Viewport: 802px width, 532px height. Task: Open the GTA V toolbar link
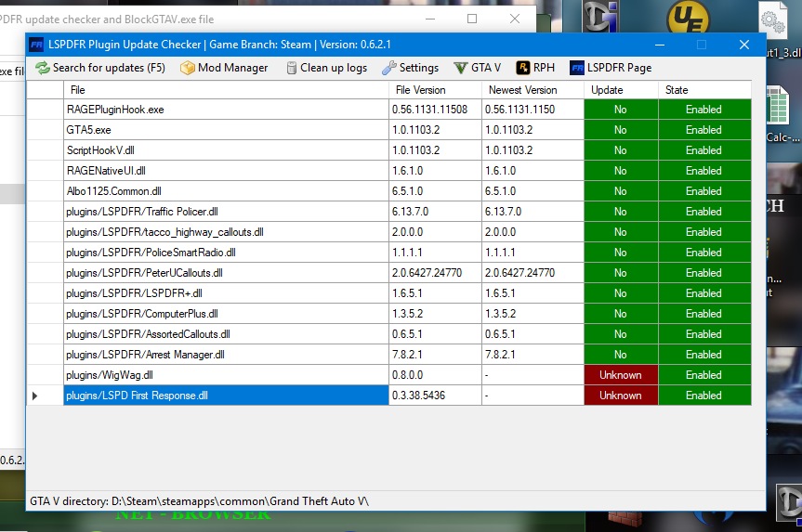478,68
